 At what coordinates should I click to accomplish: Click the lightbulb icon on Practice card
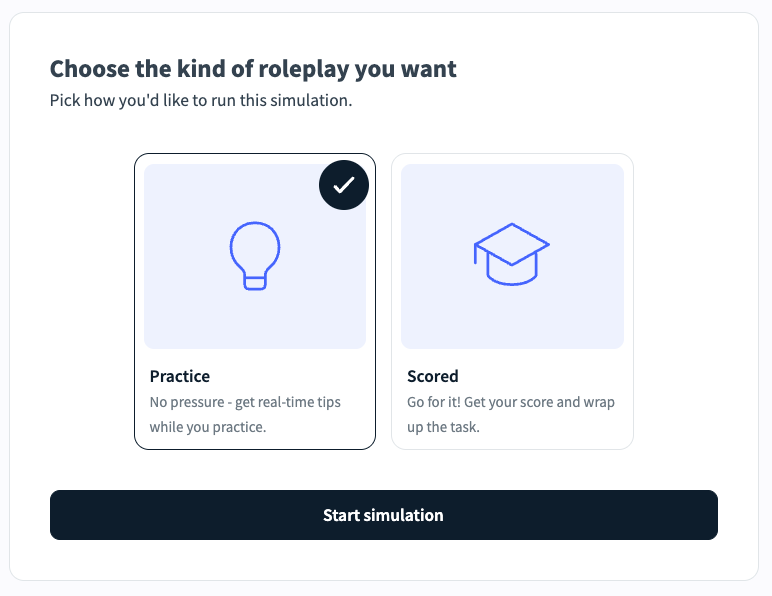tap(255, 256)
